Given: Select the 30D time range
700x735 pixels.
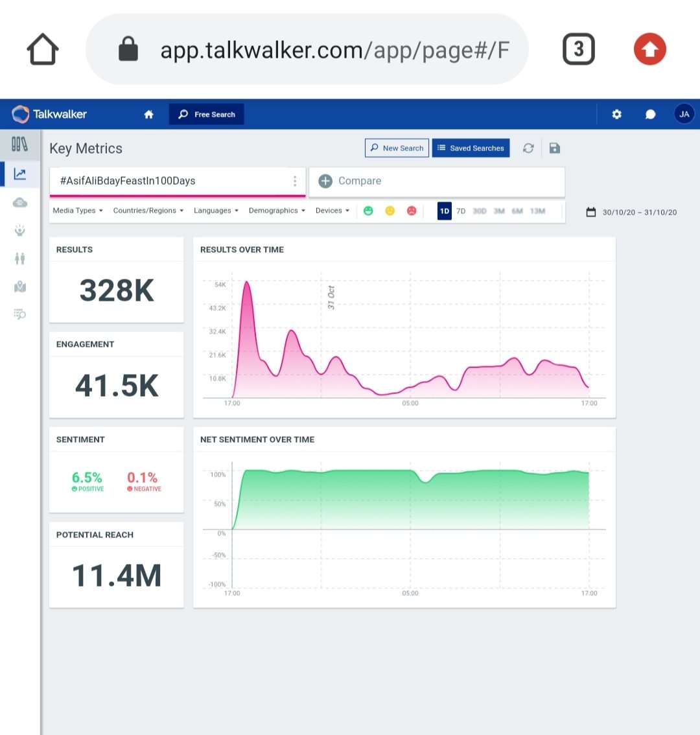Looking at the screenshot, I should coord(479,211).
